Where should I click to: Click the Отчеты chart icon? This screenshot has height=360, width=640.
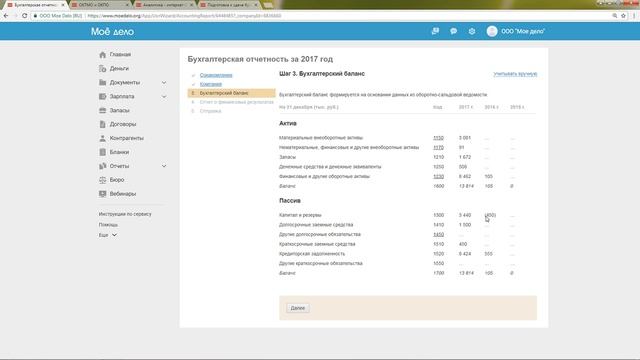point(102,166)
